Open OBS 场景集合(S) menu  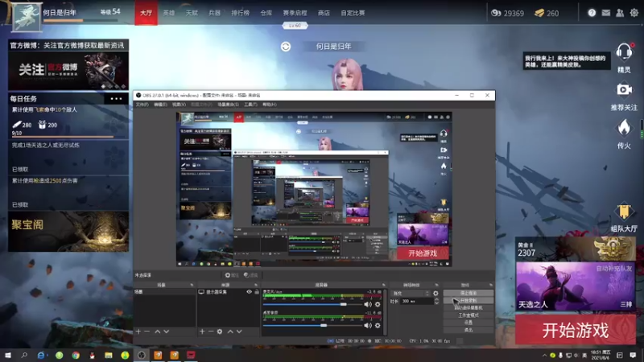point(228,105)
